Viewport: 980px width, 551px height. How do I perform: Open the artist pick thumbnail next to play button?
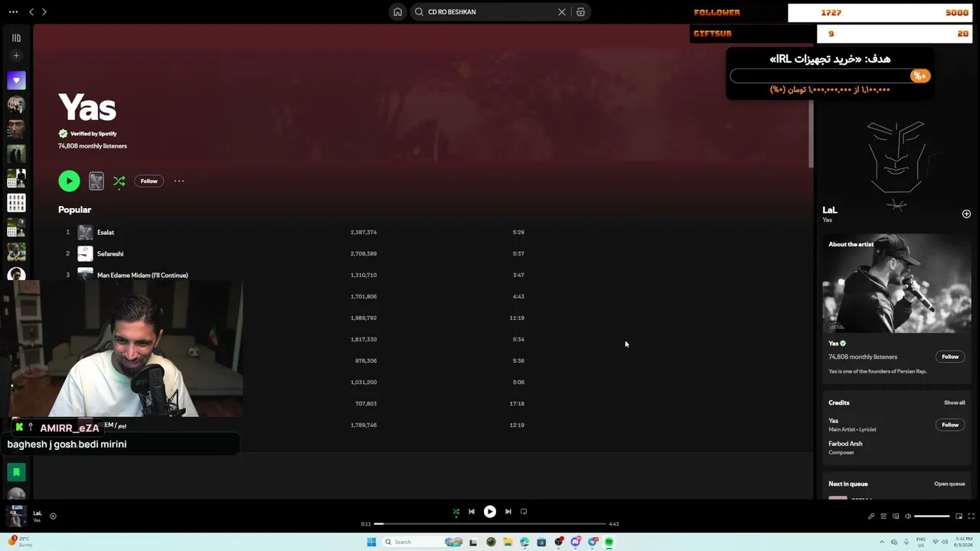pos(96,181)
